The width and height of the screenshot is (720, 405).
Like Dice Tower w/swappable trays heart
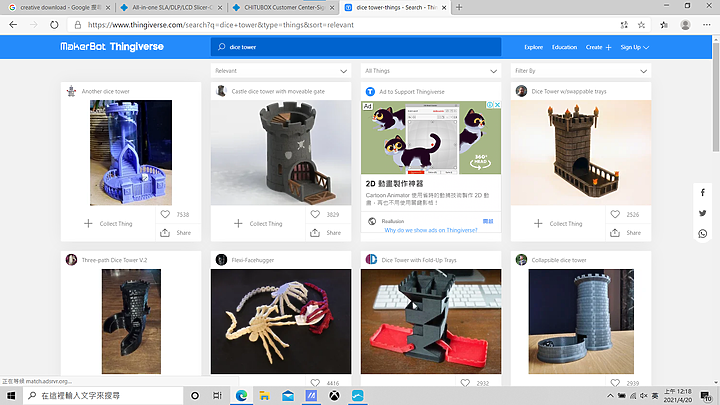coord(615,214)
